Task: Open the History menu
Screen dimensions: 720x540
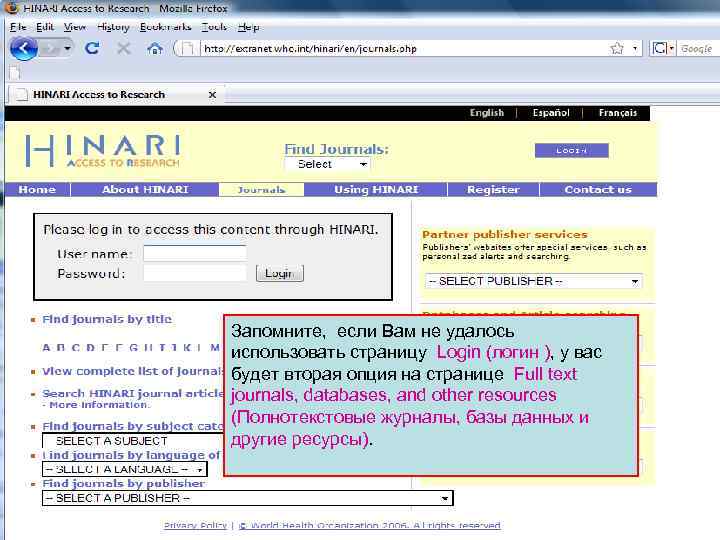Action: [113, 27]
